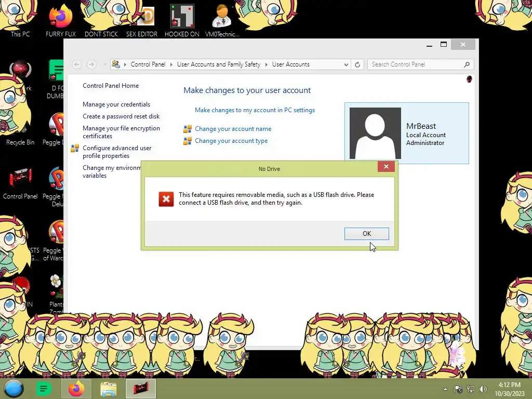Click the shield icon beside Configure advanced user profile
532x399 pixels.
click(75, 148)
